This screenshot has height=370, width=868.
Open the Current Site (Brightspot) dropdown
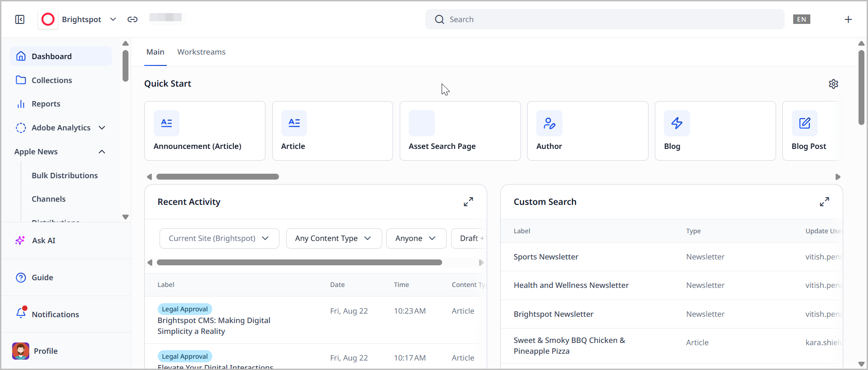pyautogui.click(x=219, y=238)
